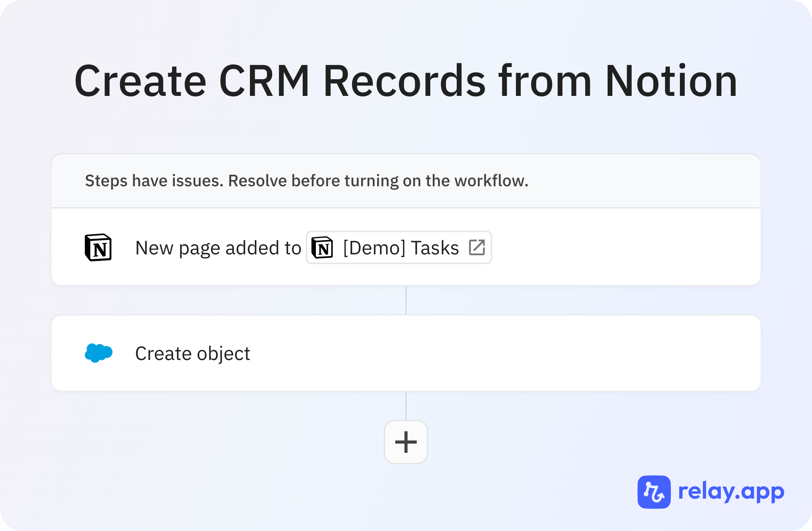Click the Salesforce cloud icon

[99, 353]
